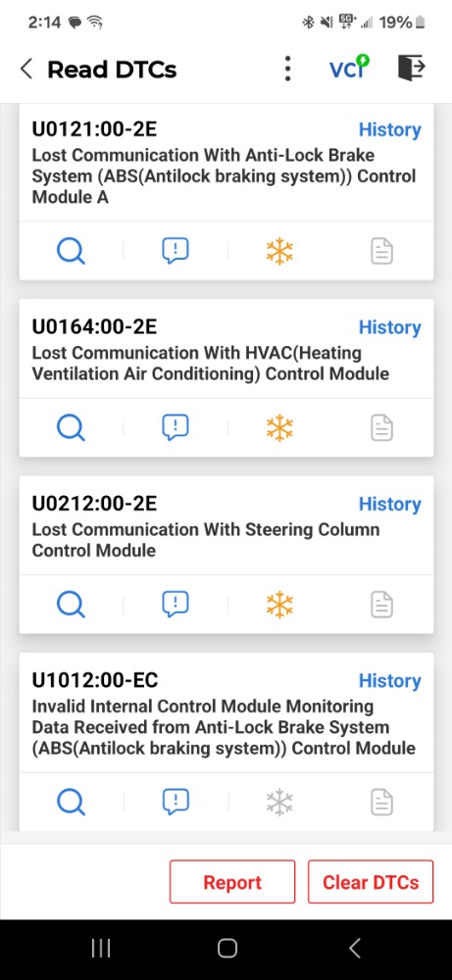Open help info bubble for U0212:00-2E
Screen dimensions: 452x980
pos(176,605)
